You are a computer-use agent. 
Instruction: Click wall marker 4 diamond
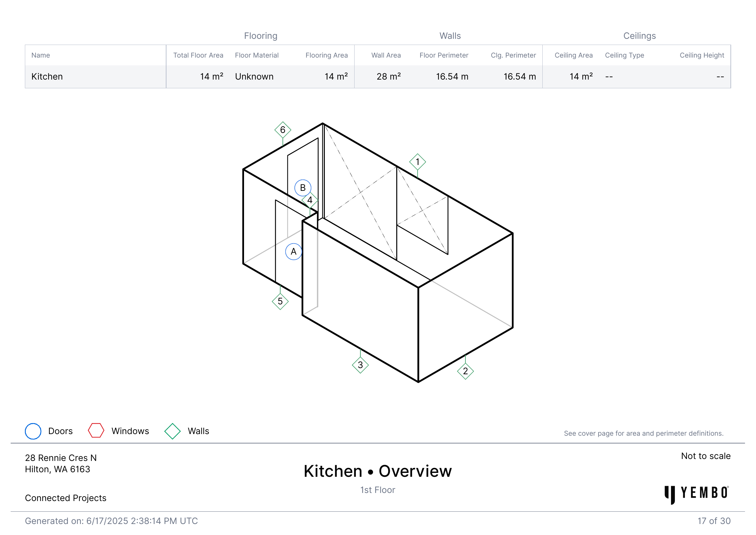click(x=310, y=200)
